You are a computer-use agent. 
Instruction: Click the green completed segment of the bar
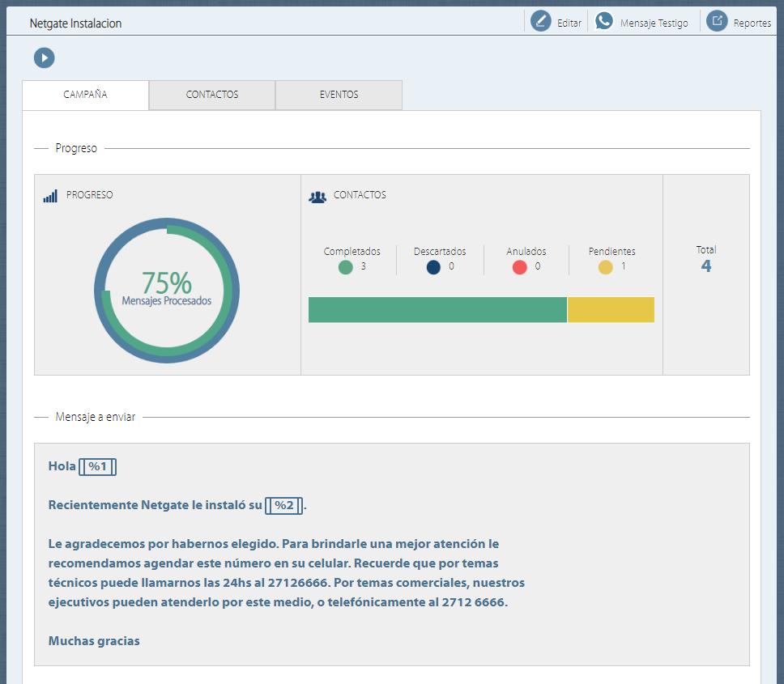pyautogui.click(x=437, y=310)
